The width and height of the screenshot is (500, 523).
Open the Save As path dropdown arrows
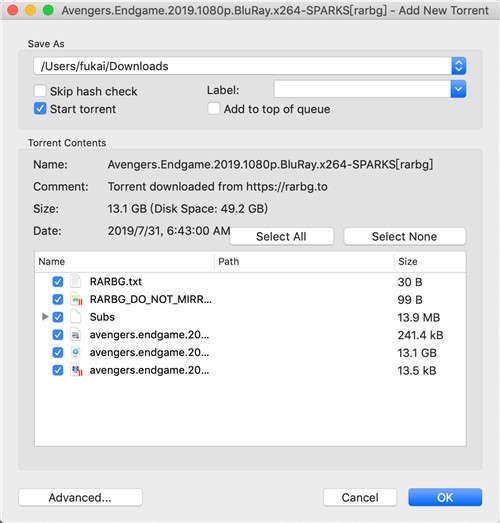pos(459,66)
